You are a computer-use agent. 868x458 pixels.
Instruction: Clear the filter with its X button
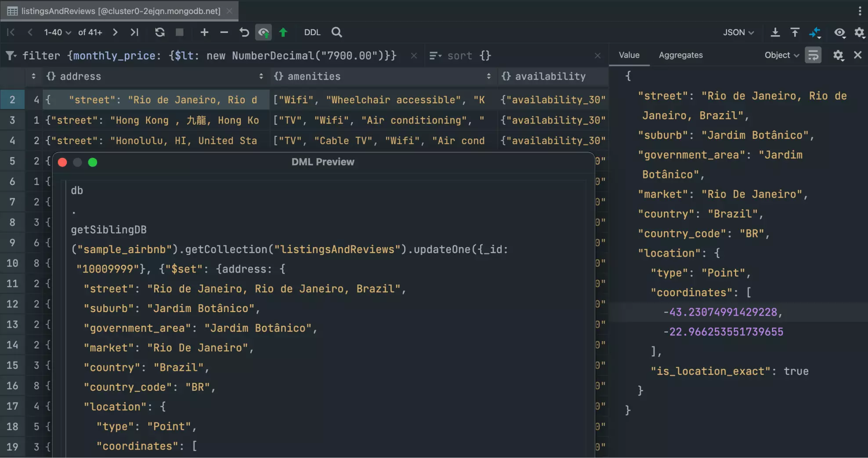(414, 56)
